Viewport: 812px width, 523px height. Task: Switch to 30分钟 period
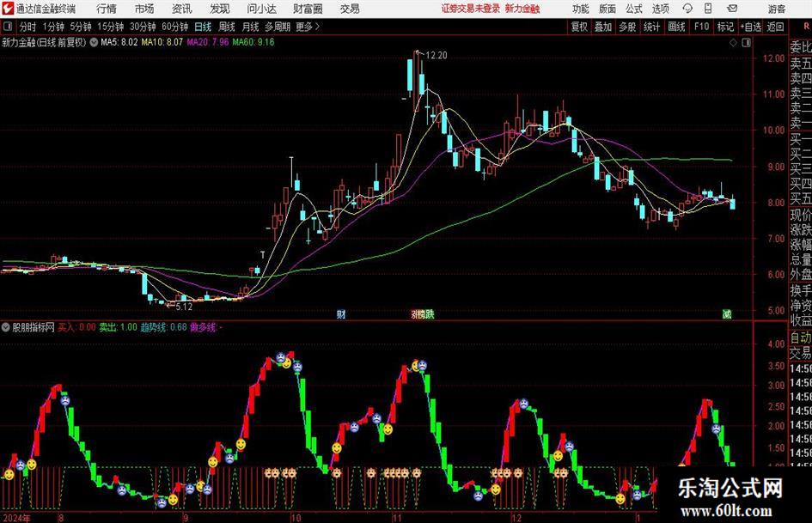pyautogui.click(x=143, y=27)
